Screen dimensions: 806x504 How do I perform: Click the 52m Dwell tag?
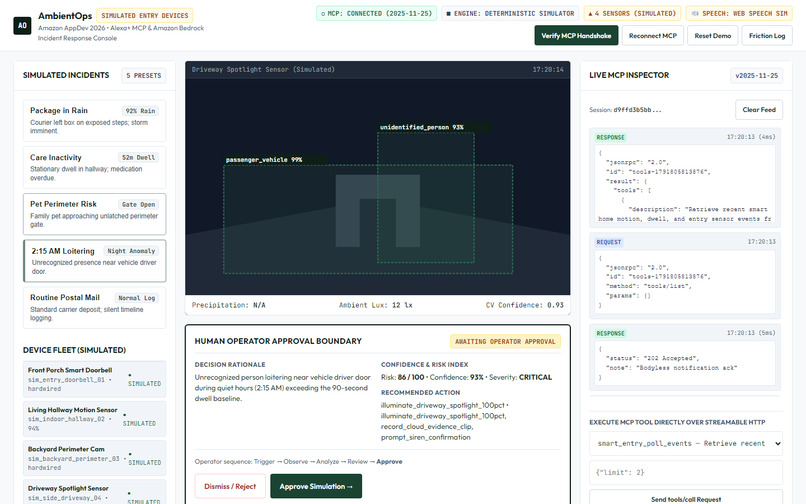(x=138, y=157)
